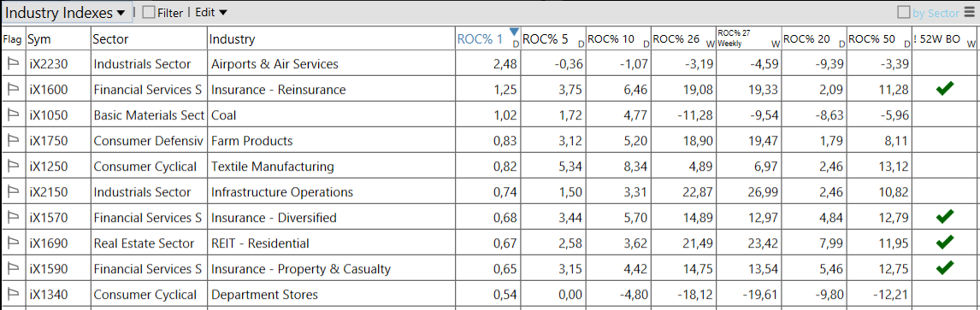Flag the iX1600 Insurance - Reinsurance row
The width and height of the screenshot is (980, 310).
[x=13, y=89]
